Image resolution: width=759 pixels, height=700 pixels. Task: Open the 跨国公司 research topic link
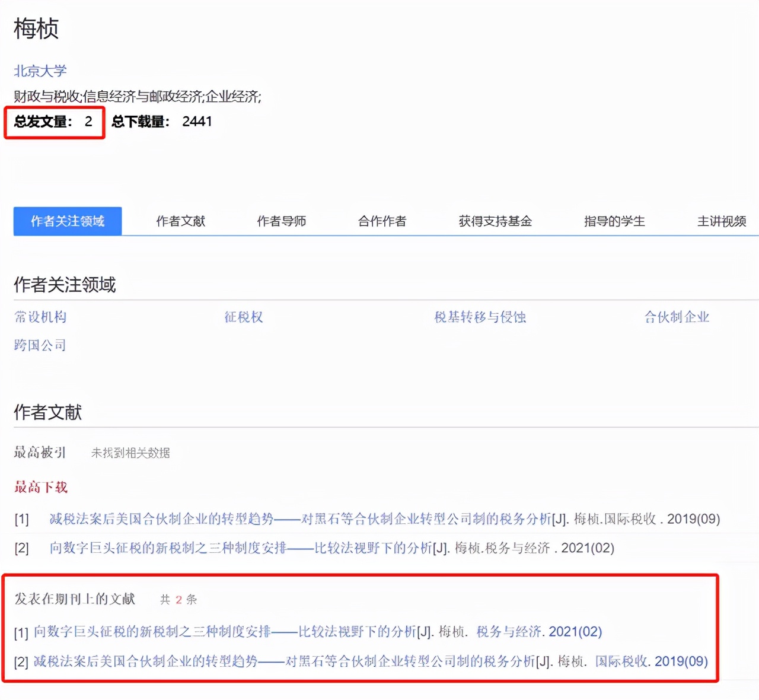pyautogui.click(x=39, y=345)
